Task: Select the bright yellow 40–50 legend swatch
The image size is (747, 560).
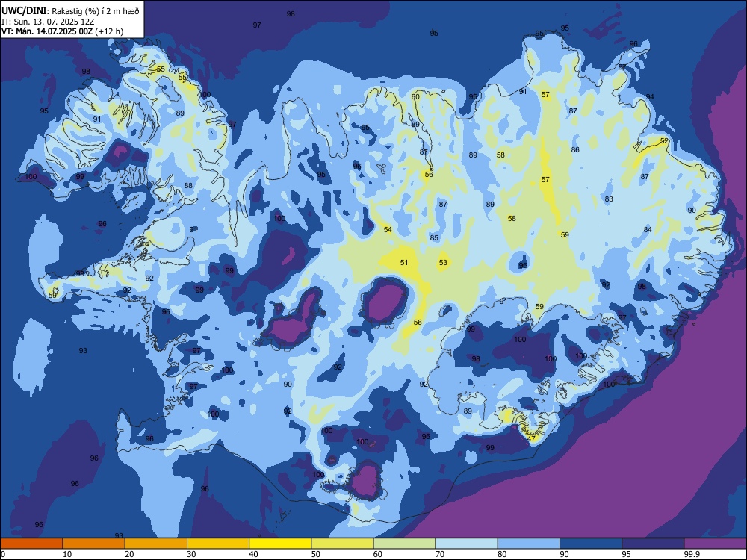Action: tap(280, 544)
